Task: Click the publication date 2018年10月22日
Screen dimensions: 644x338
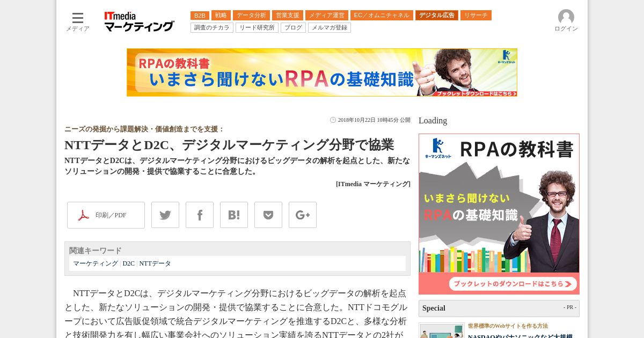Action: coord(374,120)
